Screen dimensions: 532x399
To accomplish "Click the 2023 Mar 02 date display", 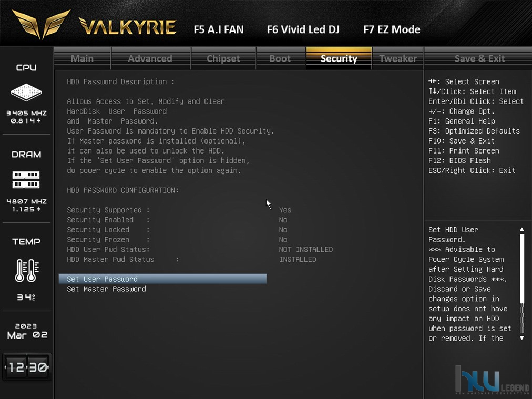I will tap(27, 331).
